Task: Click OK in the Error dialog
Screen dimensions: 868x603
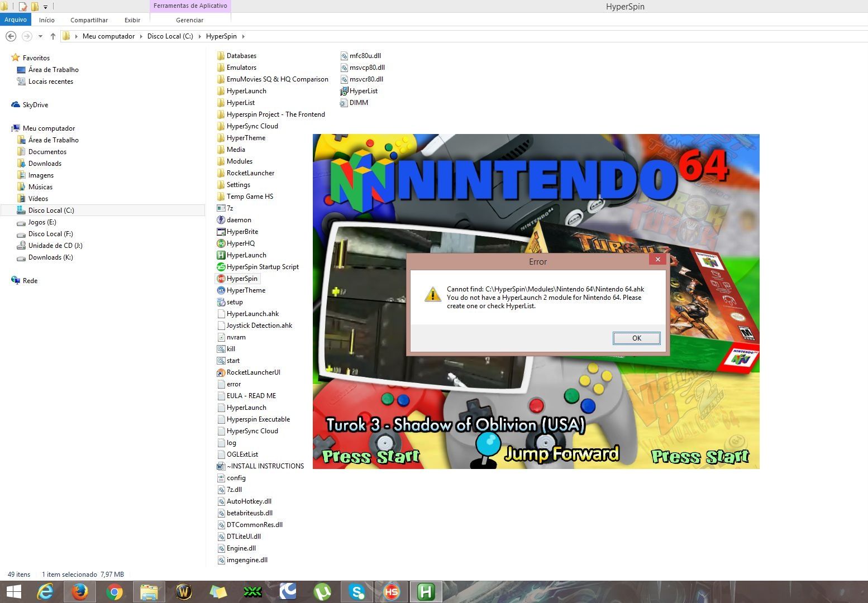Action: (x=636, y=338)
